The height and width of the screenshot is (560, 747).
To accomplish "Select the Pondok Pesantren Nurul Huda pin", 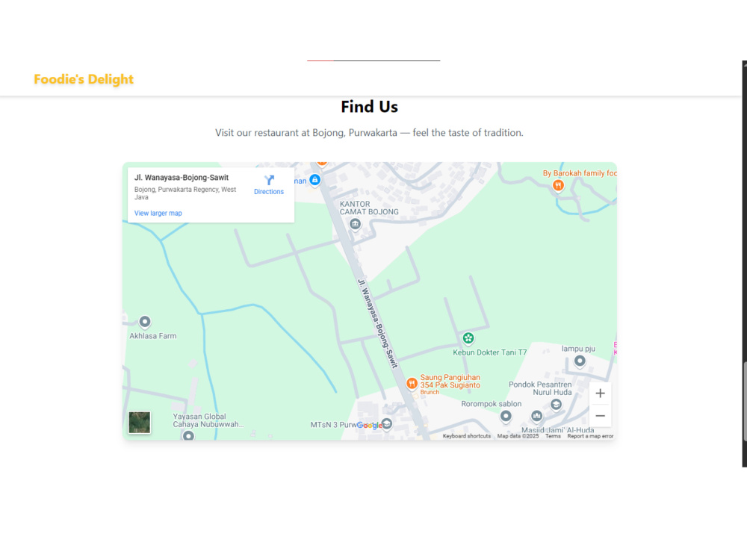I will 556,404.
